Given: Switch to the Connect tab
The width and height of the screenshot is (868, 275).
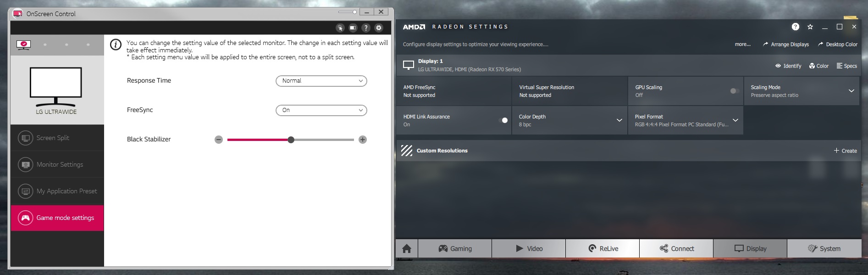Looking at the screenshot, I should [676, 248].
